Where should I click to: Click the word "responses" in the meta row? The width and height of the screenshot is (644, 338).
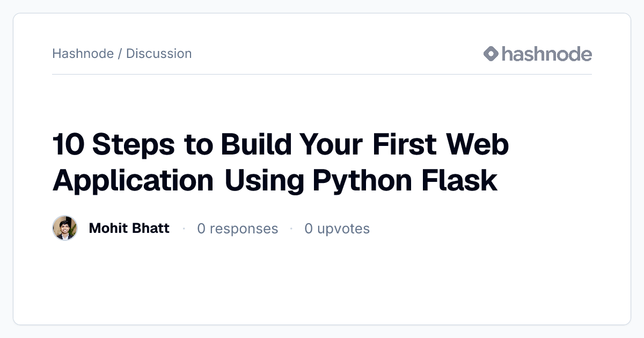(x=244, y=229)
